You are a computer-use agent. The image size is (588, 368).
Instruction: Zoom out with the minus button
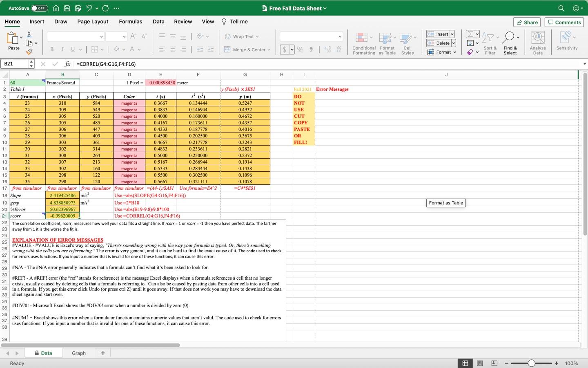coord(506,363)
